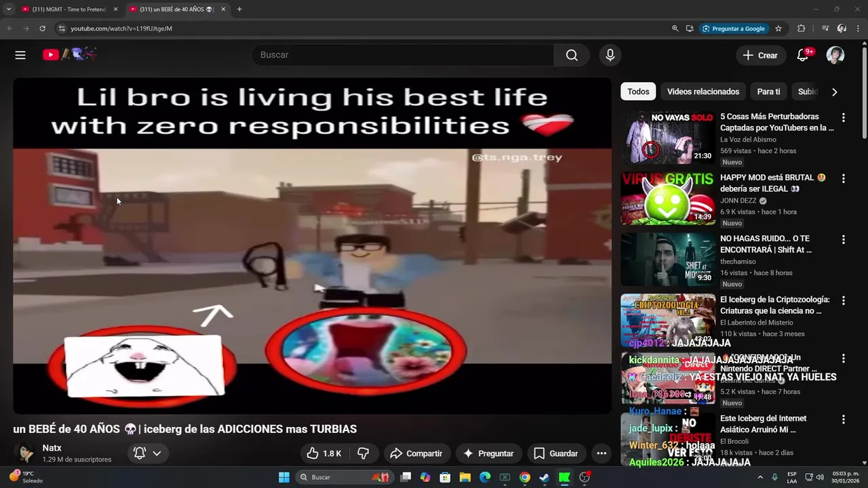This screenshot has height=488, width=868.
Task: Open the Windows Start menu
Action: click(x=284, y=477)
